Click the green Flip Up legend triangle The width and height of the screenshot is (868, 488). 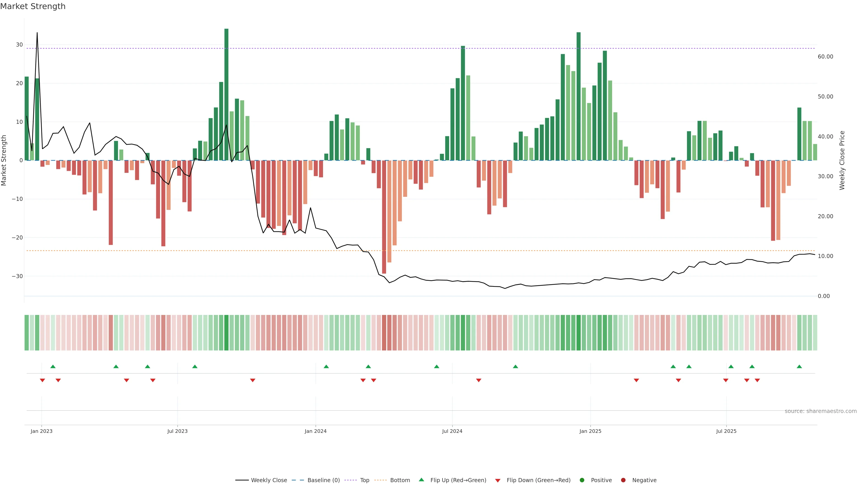pos(421,480)
